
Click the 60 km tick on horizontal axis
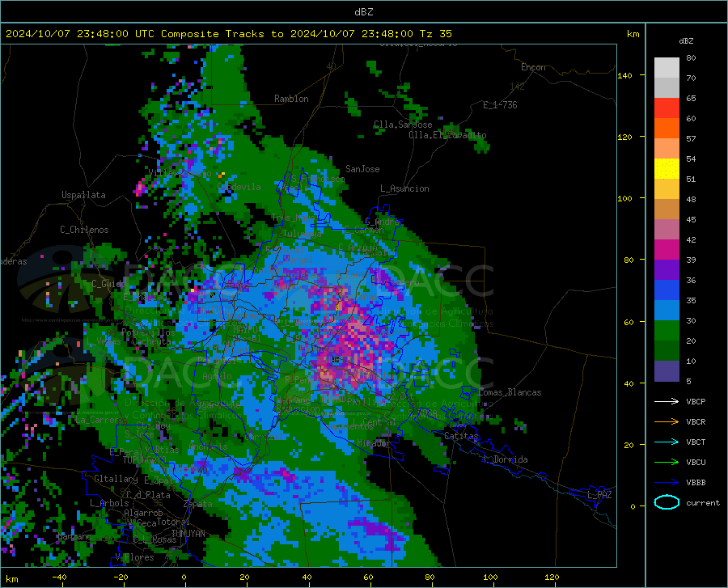(x=368, y=577)
